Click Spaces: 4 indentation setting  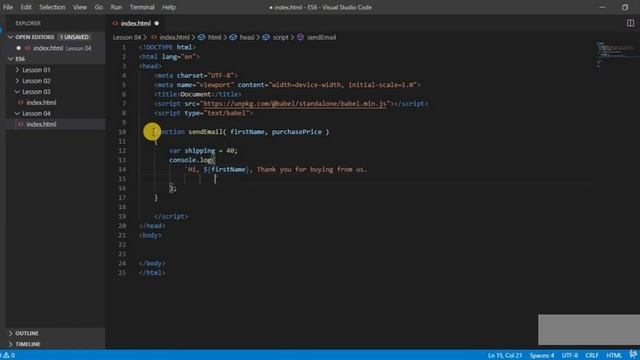pos(542,356)
